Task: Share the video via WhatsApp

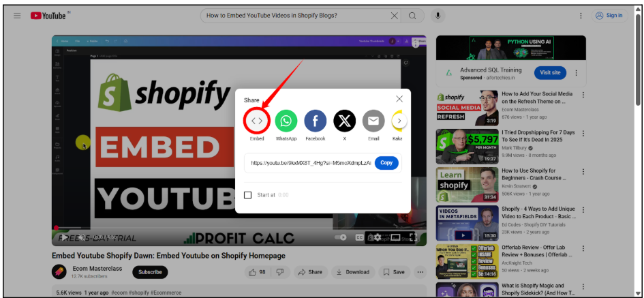Action: pos(286,121)
